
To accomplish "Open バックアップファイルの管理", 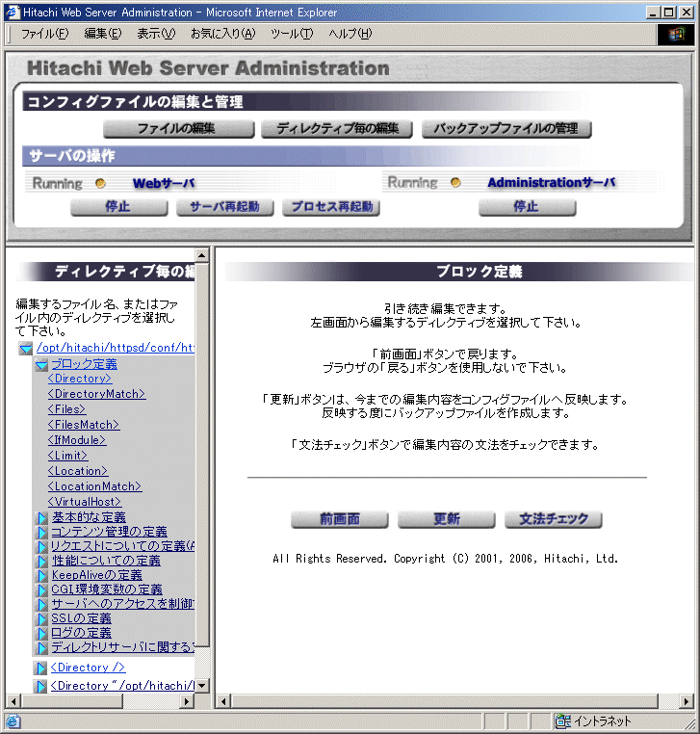I will coord(506,129).
